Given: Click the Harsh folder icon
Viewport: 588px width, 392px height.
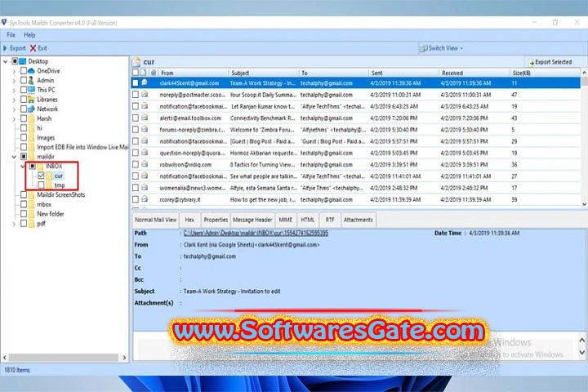Looking at the screenshot, I should pyautogui.click(x=32, y=118).
